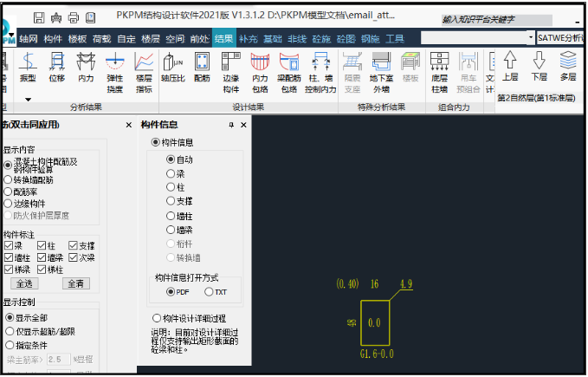Click the 全清 button
Image resolution: width=588 pixels, height=377 pixels.
point(76,284)
